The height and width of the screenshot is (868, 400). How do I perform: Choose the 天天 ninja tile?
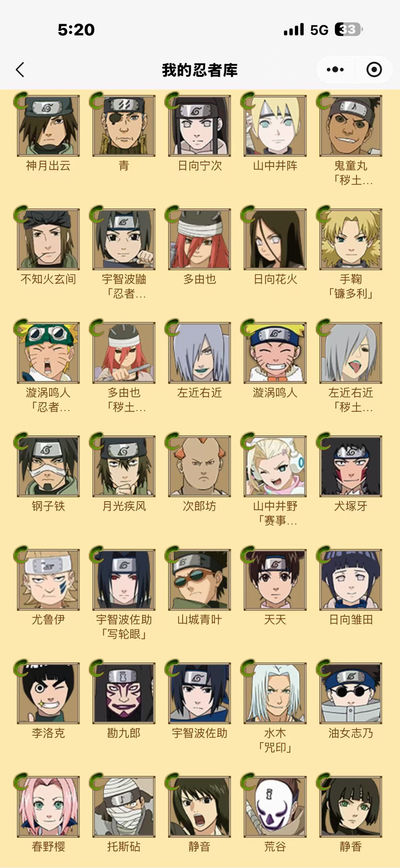click(x=275, y=580)
